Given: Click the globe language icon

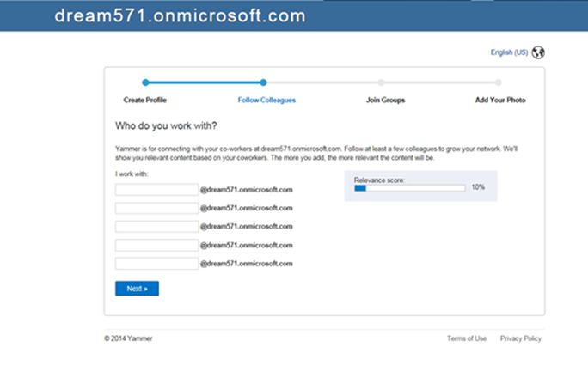Looking at the screenshot, I should (x=538, y=52).
